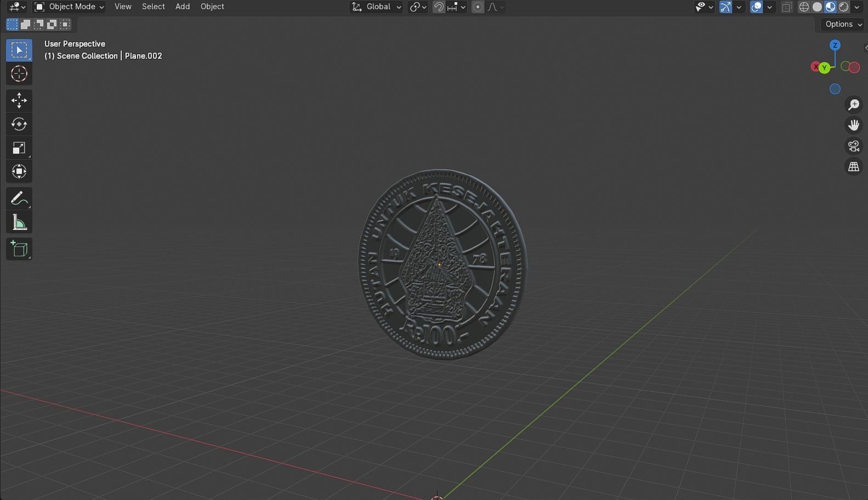868x500 pixels.
Task: Open the Object menu
Action: click(212, 7)
